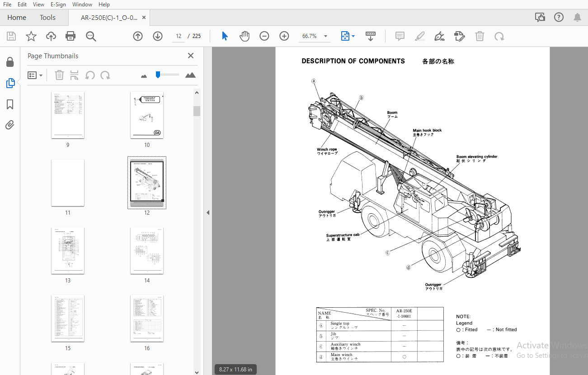The height and width of the screenshot is (375, 588).
Task: Click the Save file icon
Action: tap(11, 36)
